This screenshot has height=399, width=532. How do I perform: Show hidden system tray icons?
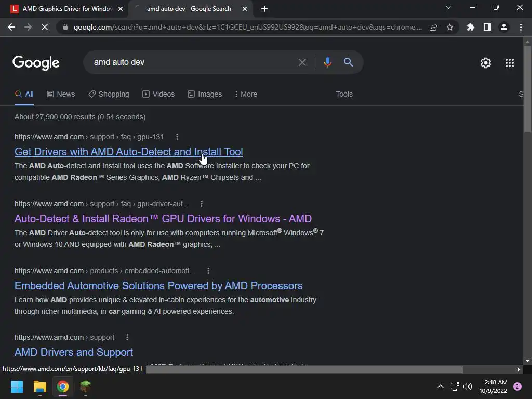click(441, 387)
